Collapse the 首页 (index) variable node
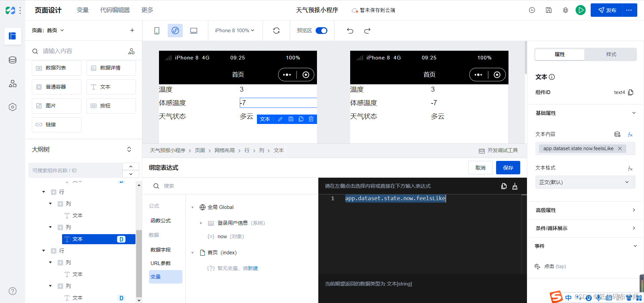644x303 pixels. click(x=193, y=253)
